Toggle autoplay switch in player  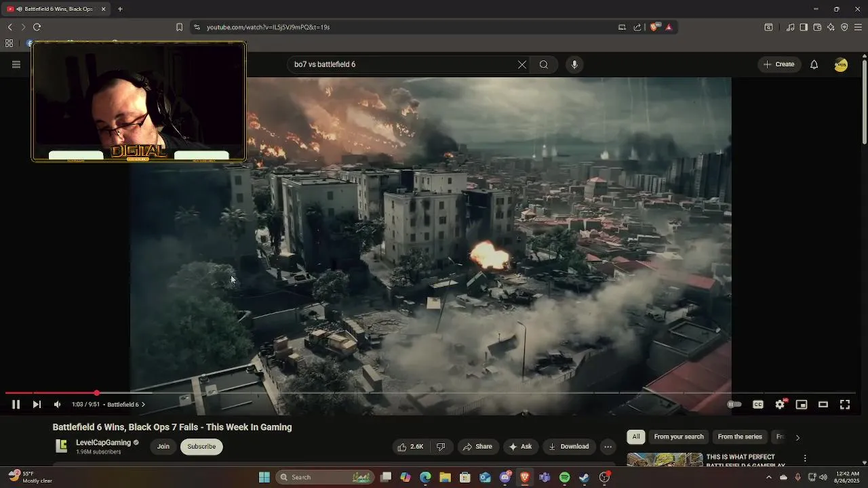coord(734,405)
